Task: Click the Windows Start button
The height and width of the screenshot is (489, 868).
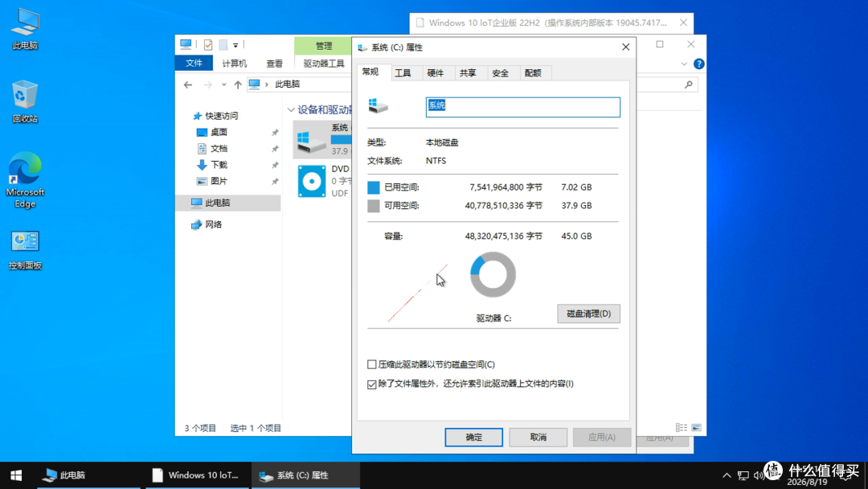Action: coord(16,475)
